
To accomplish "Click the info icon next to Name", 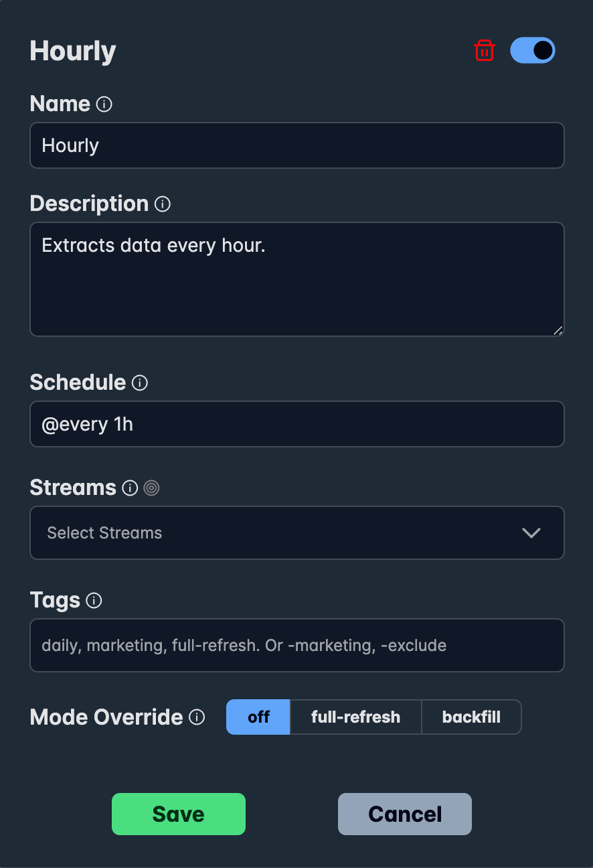I will (104, 104).
